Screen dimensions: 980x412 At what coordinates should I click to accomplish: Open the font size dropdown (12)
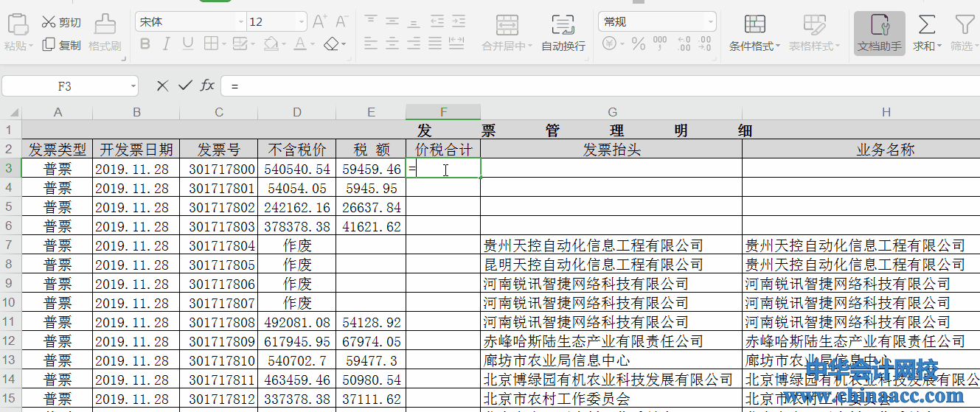click(302, 22)
